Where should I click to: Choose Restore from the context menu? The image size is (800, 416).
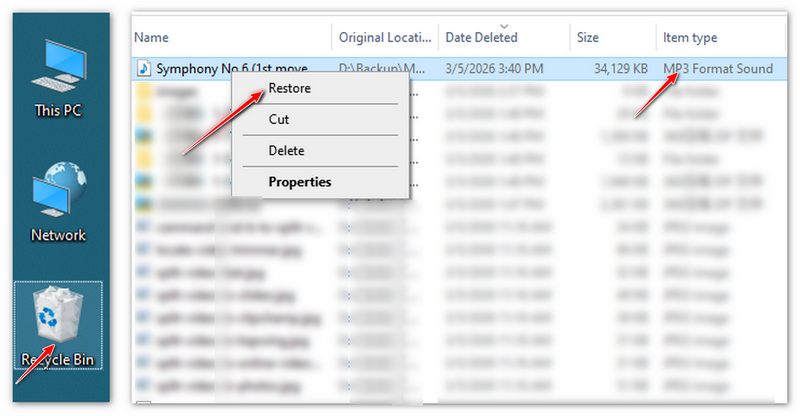point(290,88)
